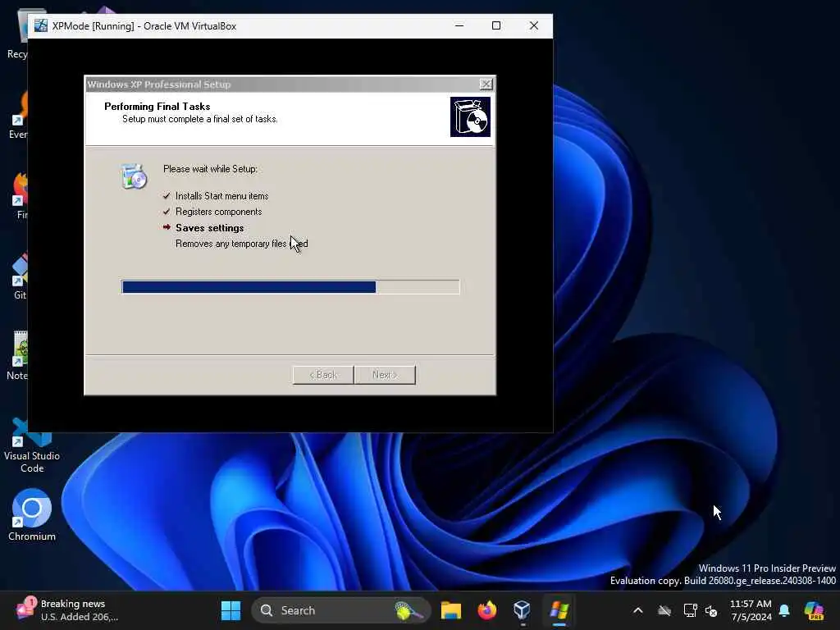
Task: Click the Registers components text
Action: (x=218, y=212)
